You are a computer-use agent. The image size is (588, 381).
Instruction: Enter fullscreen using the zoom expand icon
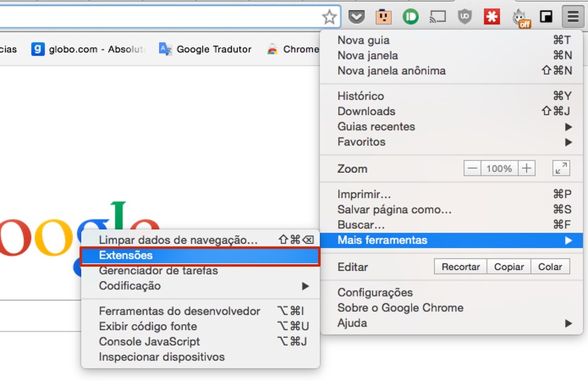pyautogui.click(x=561, y=168)
